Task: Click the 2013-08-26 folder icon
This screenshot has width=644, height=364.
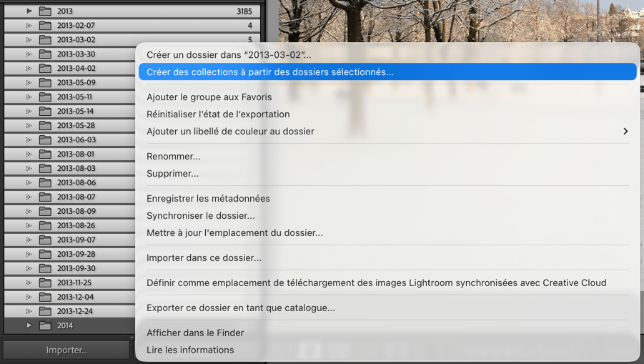Action: 45,226
